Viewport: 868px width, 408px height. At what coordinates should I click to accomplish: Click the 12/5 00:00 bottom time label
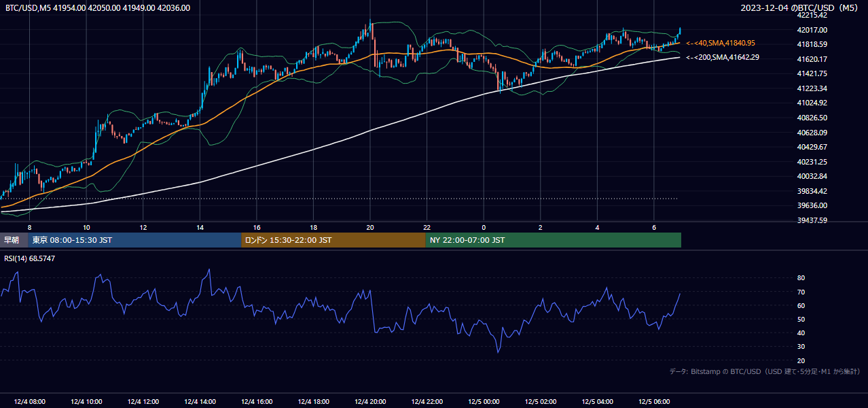pyautogui.click(x=484, y=402)
